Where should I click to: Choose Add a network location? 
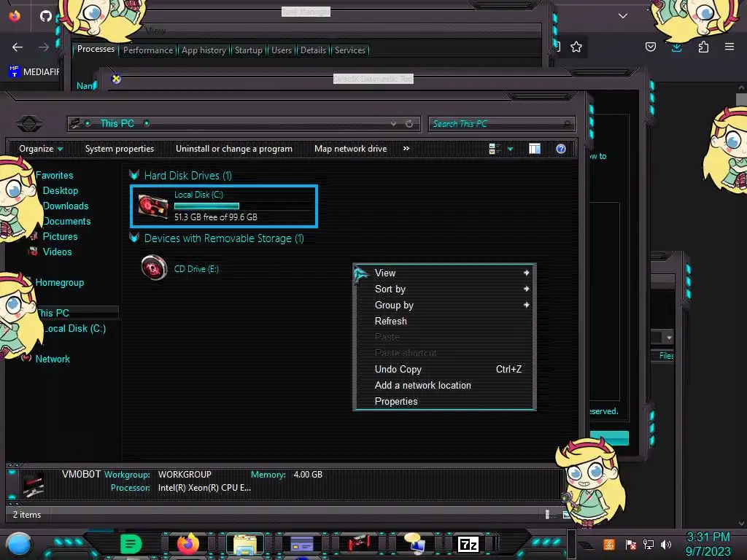[444, 385]
